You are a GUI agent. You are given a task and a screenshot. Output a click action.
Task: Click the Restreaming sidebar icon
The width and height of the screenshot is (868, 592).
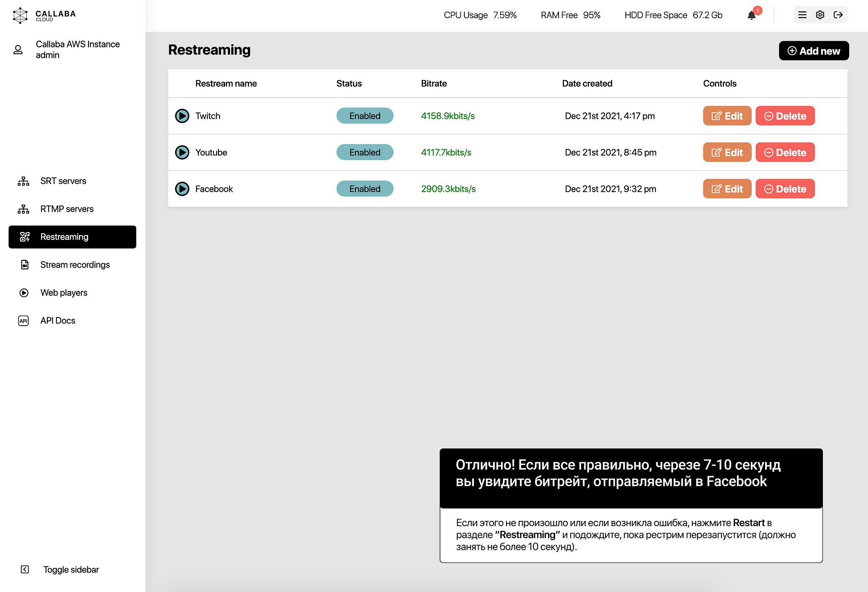[25, 237]
